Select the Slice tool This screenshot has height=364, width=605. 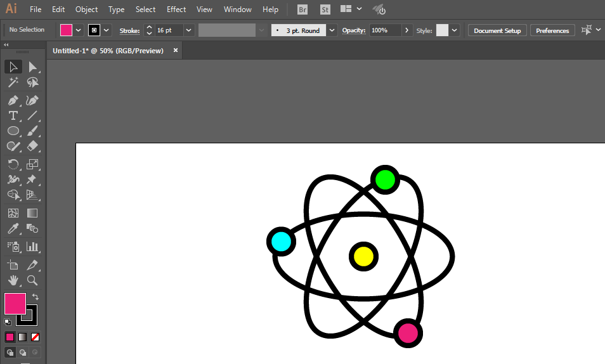click(x=32, y=265)
